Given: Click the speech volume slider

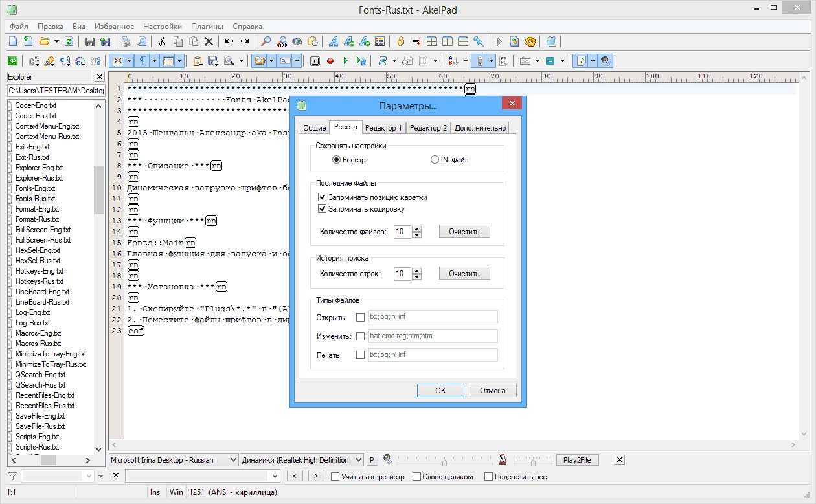Looking at the screenshot, I should 444,461.
